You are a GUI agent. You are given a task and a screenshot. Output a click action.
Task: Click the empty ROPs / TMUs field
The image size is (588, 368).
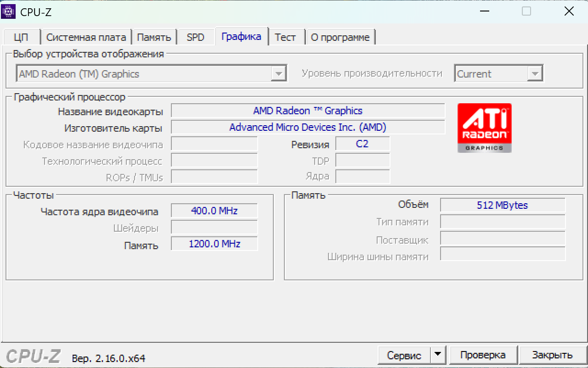(215, 177)
